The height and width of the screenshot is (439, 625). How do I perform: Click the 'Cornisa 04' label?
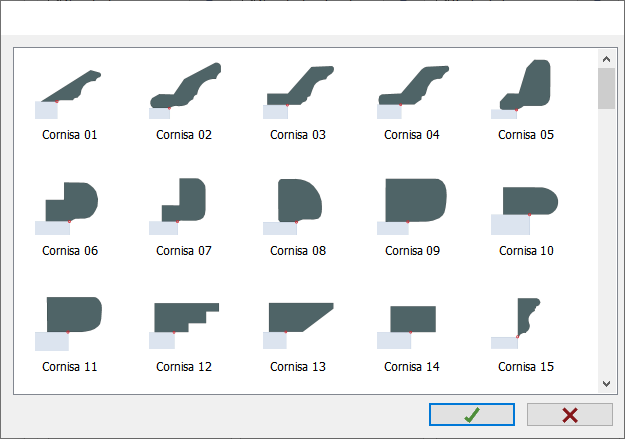click(412, 135)
